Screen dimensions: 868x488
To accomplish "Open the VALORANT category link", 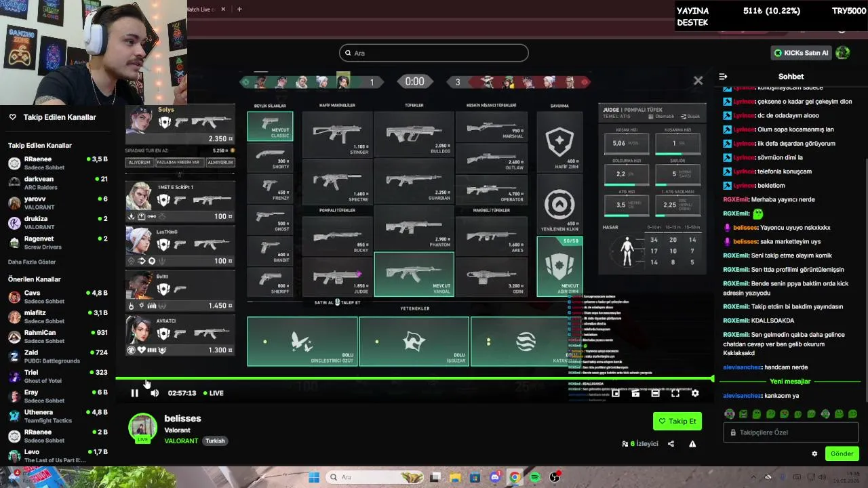I will tap(181, 441).
